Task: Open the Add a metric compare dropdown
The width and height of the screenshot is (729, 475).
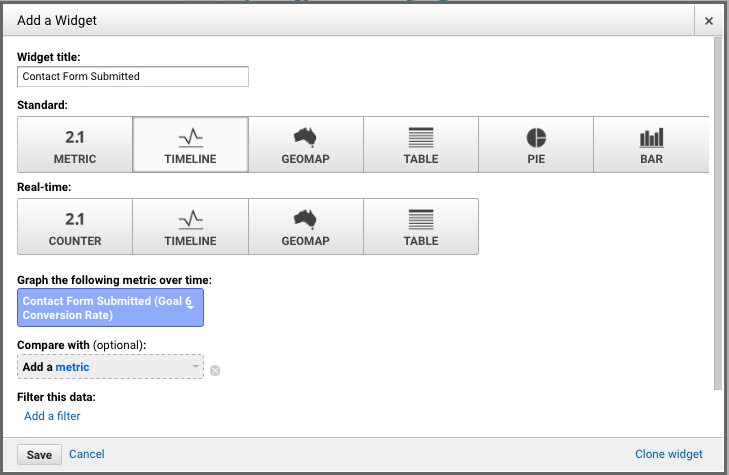Action: 110,367
